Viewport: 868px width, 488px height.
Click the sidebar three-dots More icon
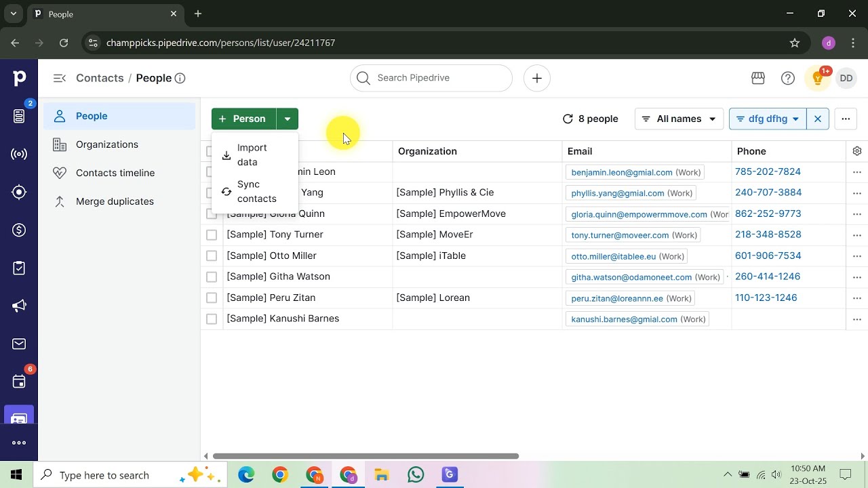(19, 443)
